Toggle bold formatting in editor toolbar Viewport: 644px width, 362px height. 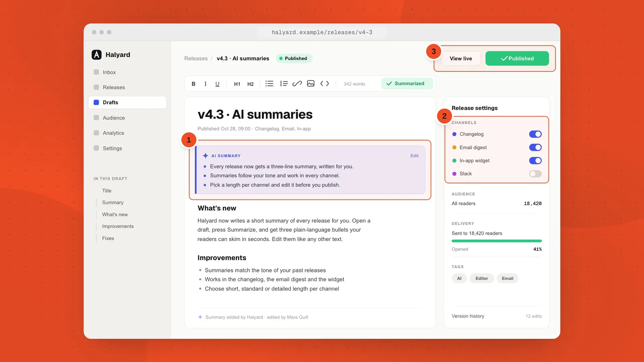click(x=194, y=84)
